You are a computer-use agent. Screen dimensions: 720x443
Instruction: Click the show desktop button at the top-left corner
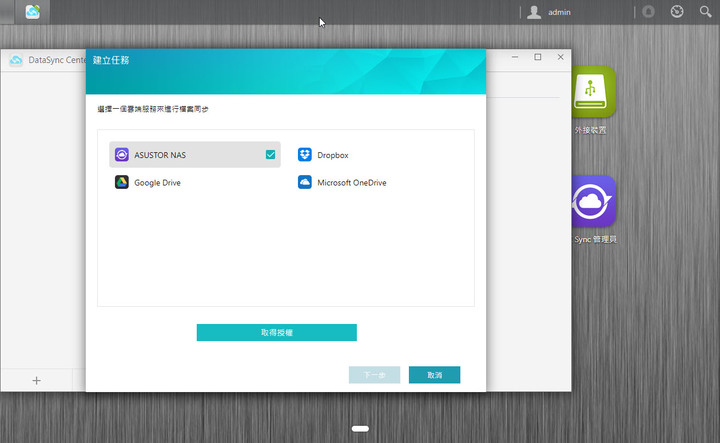pos(7,12)
